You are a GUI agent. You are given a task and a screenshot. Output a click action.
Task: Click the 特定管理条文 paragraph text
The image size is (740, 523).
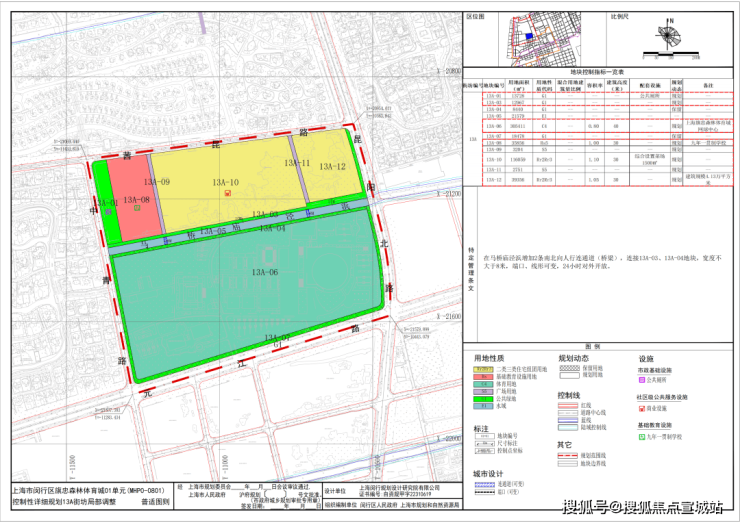click(x=602, y=262)
